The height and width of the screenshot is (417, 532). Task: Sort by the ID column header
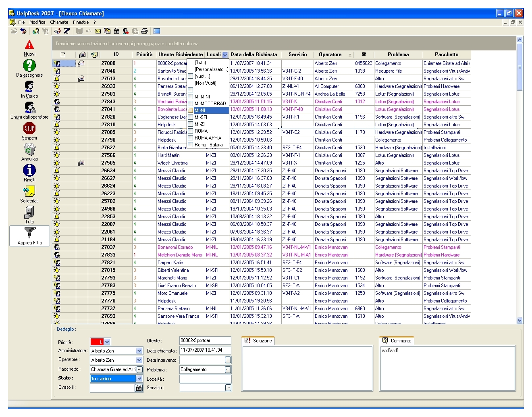click(x=116, y=54)
